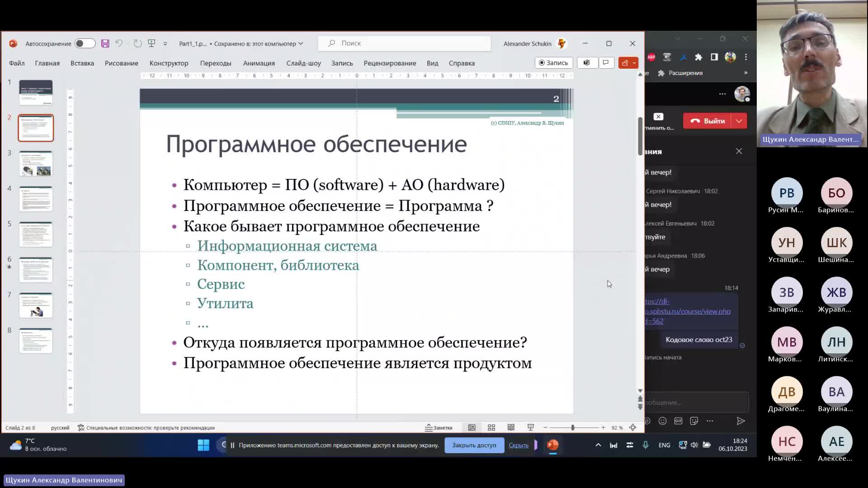Screen dimensions: 868x488
Task: Click the 92 % zoom level
Action: [617, 428]
